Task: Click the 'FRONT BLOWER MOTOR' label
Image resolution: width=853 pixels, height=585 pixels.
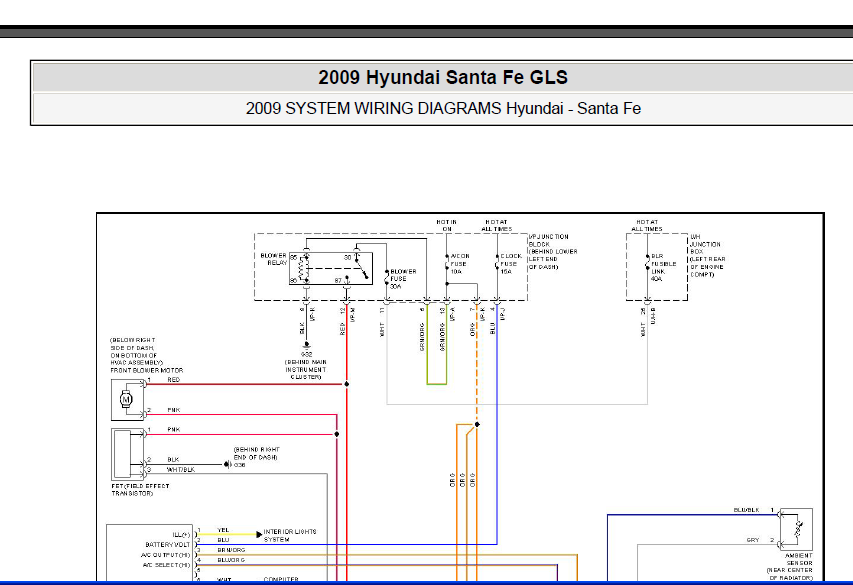Action: click(147, 370)
